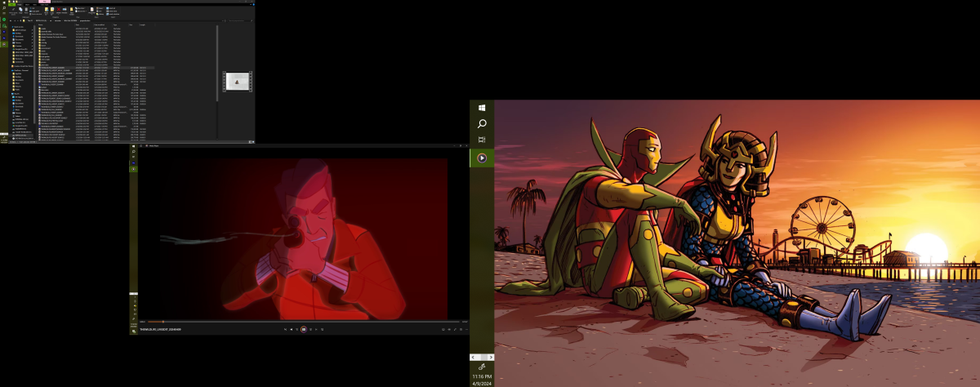980x387 pixels.
Task: Open Task View on the wallpaper monitor taskbar
Action: (482, 140)
